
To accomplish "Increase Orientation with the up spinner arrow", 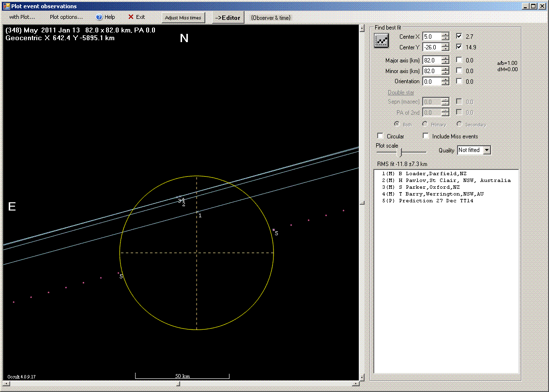I will tap(445, 79).
